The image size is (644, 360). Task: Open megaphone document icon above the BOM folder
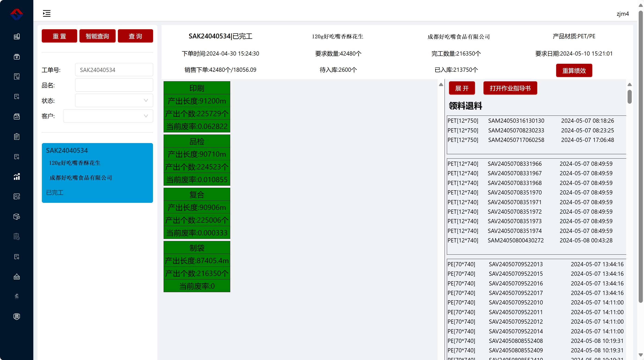tap(17, 97)
